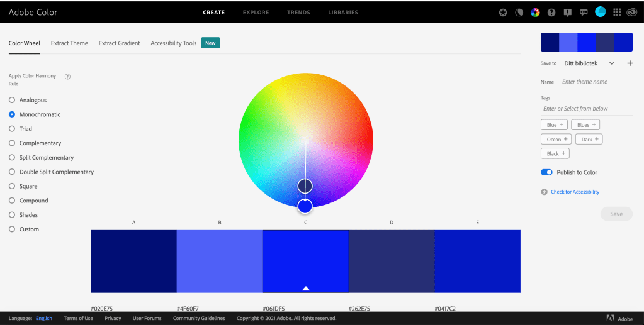The image size is (644, 325).
Task: Add the Ocean tag
Action: [x=557, y=139]
